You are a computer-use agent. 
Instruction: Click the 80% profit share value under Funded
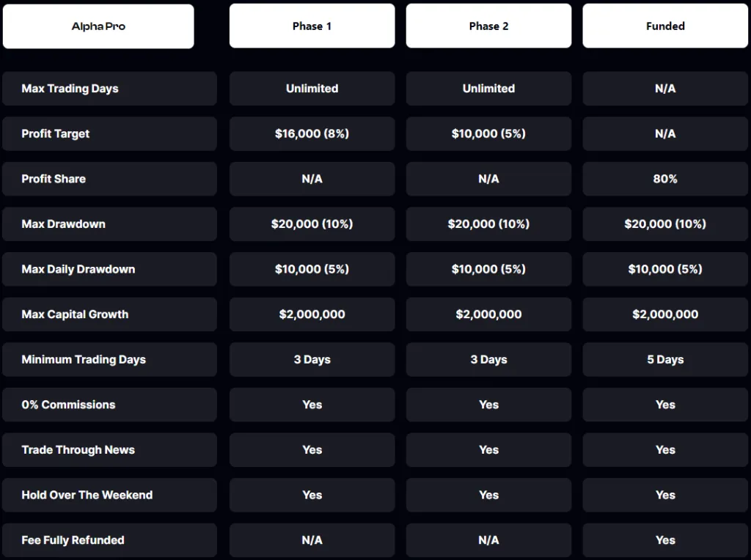(664, 179)
